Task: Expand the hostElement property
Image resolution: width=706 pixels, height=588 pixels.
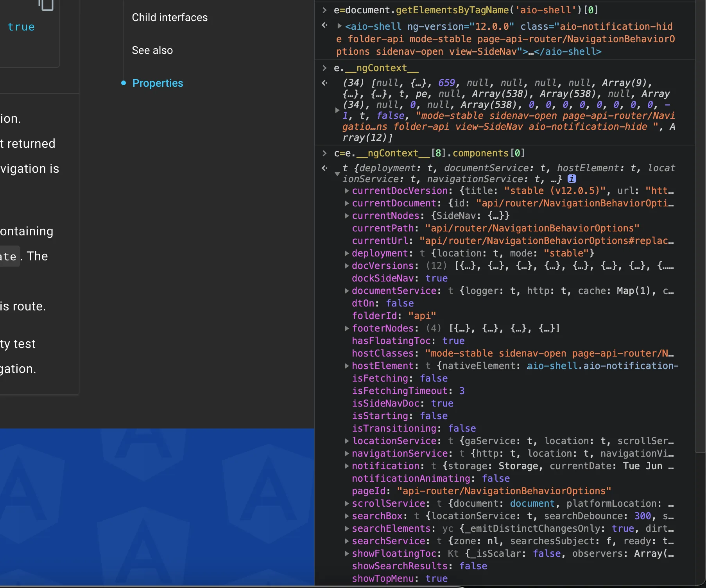Action: [346, 366]
